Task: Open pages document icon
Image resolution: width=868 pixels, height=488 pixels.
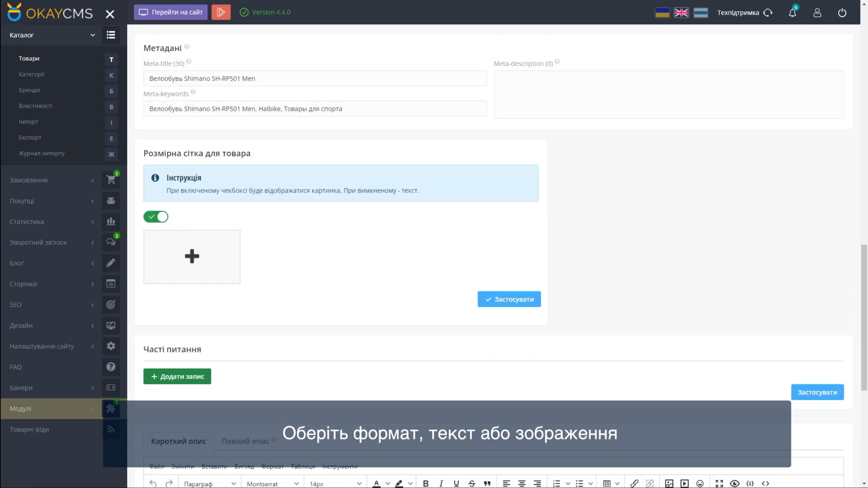Action: click(x=111, y=284)
